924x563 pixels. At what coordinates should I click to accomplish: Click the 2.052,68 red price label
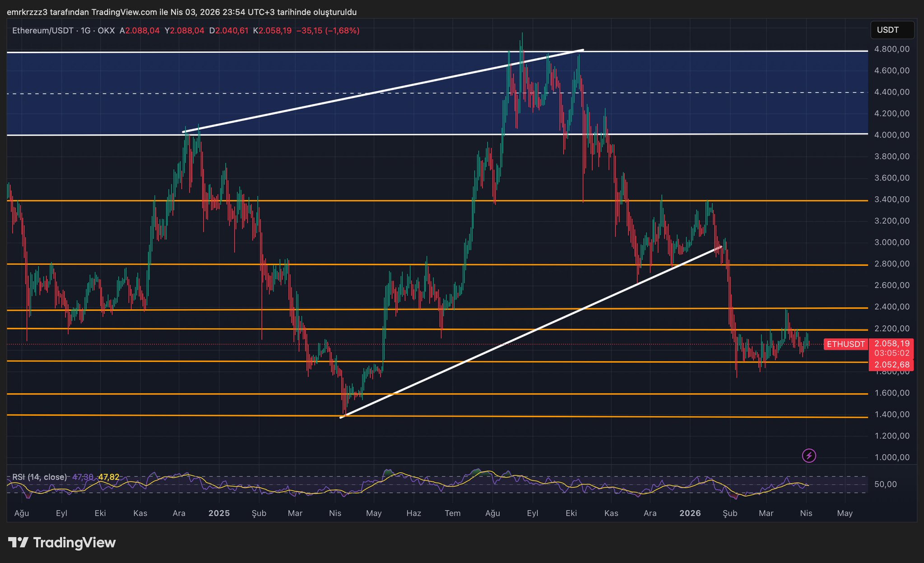pyautogui.click(x=891, y=365)
